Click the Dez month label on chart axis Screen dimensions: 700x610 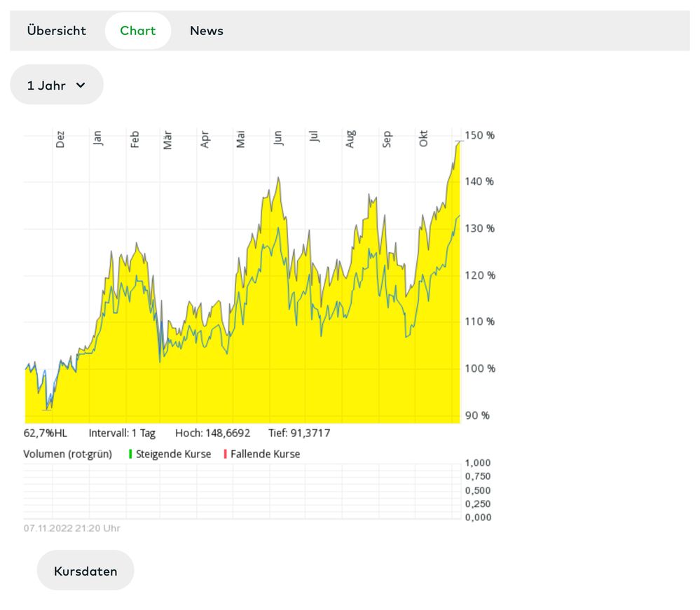(60, 139)
